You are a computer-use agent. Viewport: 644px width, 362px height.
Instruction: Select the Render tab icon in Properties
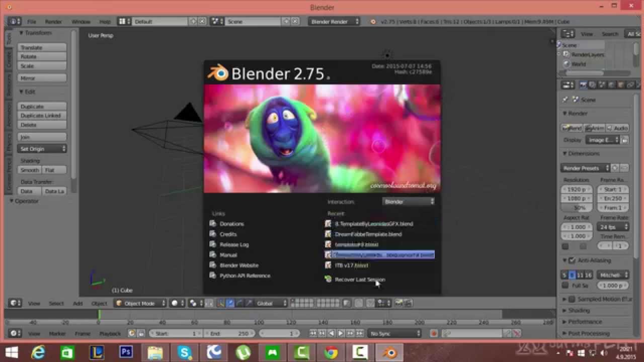[x=583, y=85]
